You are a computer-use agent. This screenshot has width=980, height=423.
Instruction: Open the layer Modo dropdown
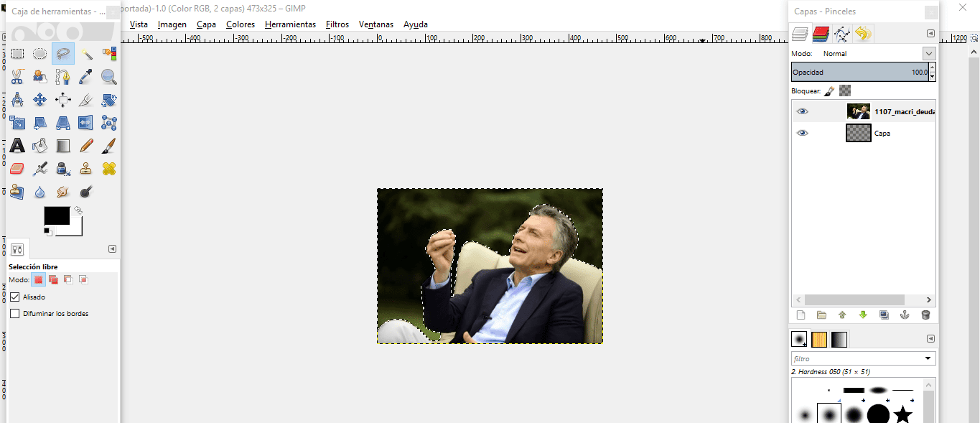coord(928,54)
